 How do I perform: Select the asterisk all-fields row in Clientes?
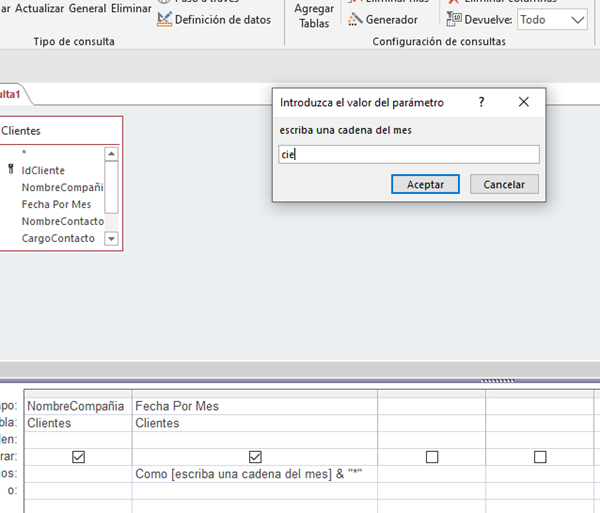tap(24, 153)
